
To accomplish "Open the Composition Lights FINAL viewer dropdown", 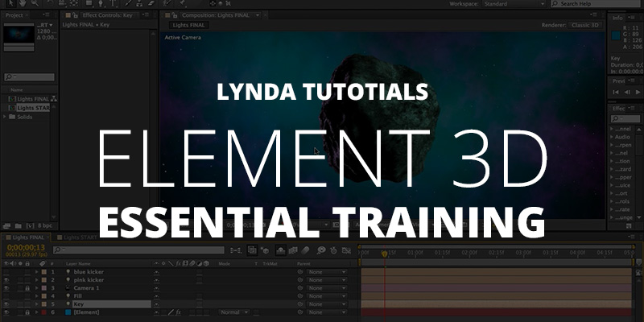I will pos(258,15).
